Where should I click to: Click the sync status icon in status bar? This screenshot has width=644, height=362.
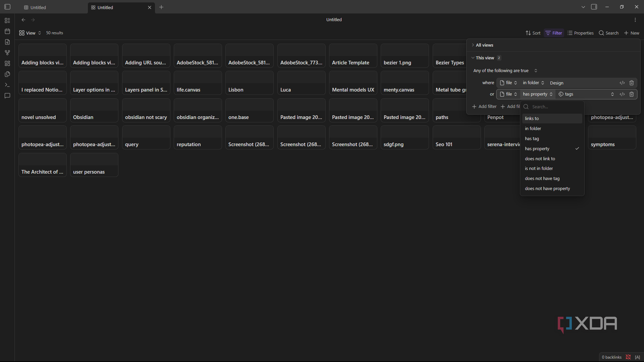(628, 357)
